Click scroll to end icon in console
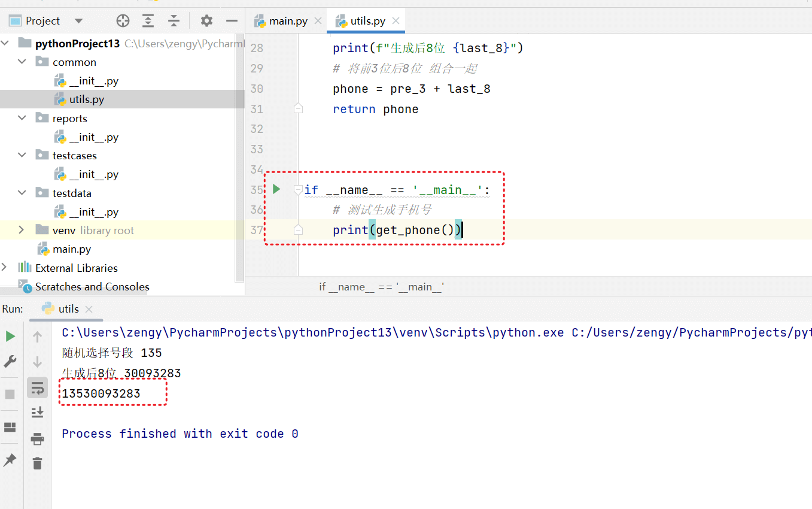The width and height of the screenshot is (812, 509). click(x=37, y=412)
